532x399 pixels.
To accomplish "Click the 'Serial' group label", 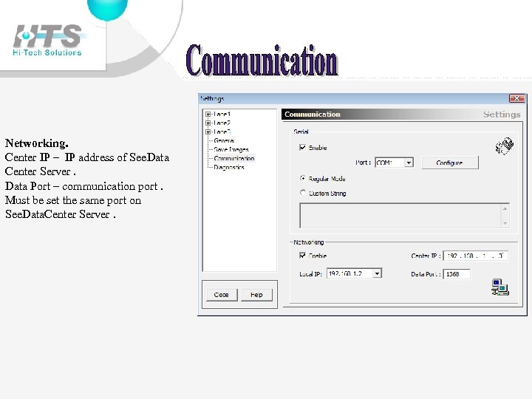I will (301, 132).
